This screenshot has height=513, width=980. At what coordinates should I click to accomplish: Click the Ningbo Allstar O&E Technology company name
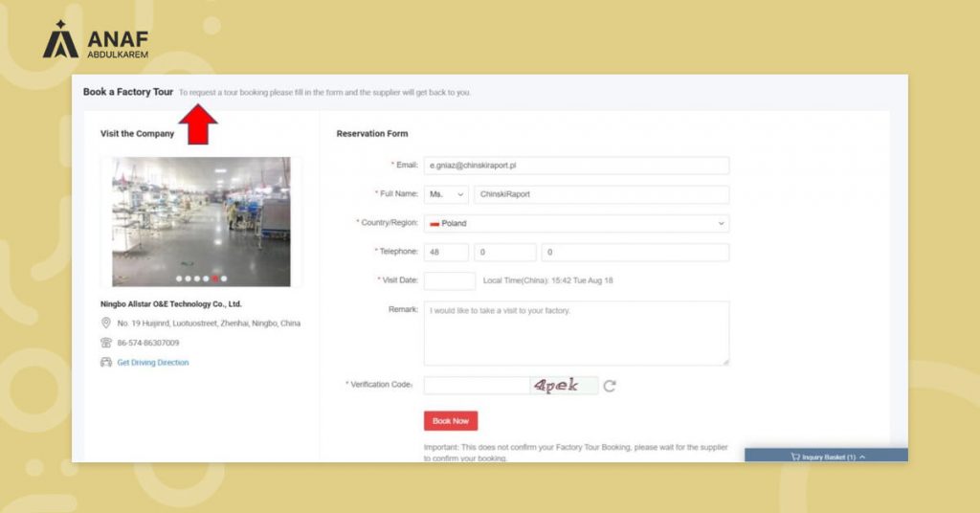(170, 304)
